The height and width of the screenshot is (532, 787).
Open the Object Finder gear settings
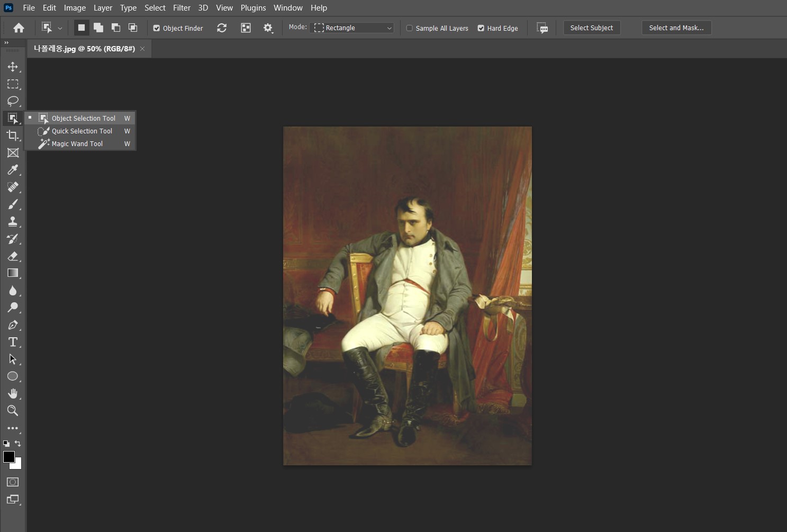point(268,28)
